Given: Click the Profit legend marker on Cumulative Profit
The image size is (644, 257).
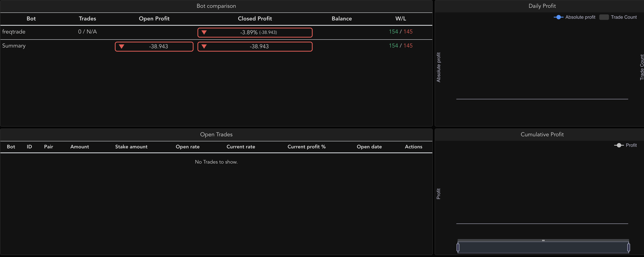Looking at the screenshot, I should 619,145.
